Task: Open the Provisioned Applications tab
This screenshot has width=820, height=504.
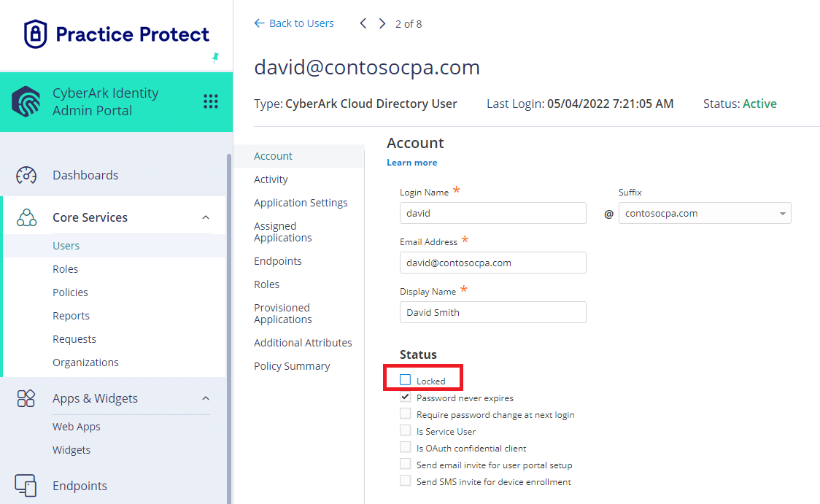Action: pos(283,314)
